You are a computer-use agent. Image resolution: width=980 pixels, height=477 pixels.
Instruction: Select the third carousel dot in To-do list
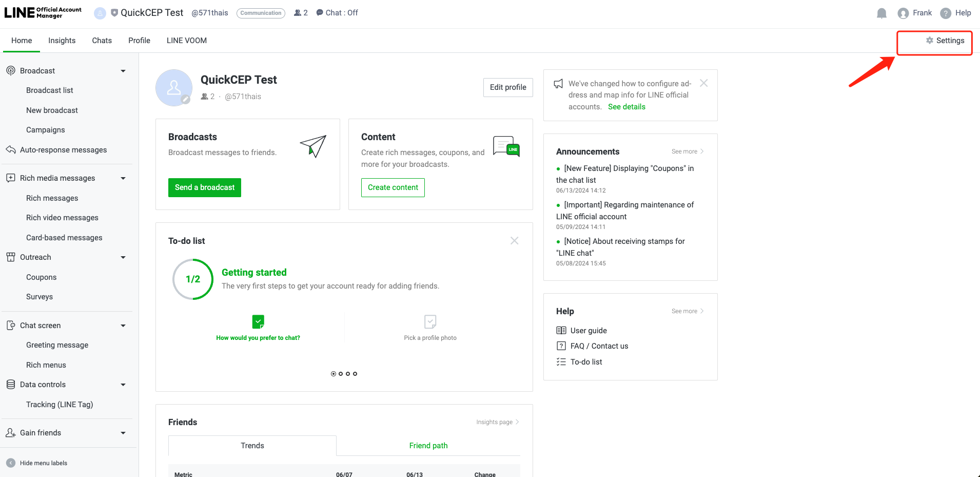(x=348, y=374)
